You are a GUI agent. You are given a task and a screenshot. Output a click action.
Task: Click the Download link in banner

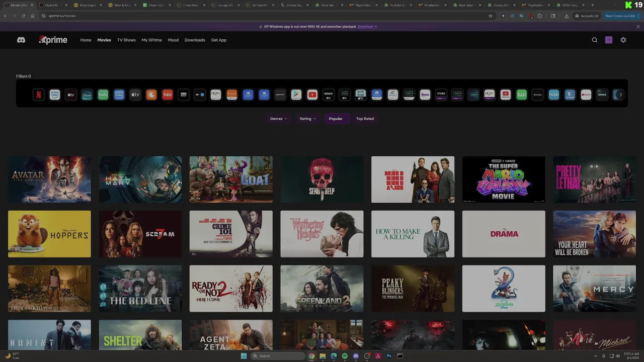[x=367, y=26]
